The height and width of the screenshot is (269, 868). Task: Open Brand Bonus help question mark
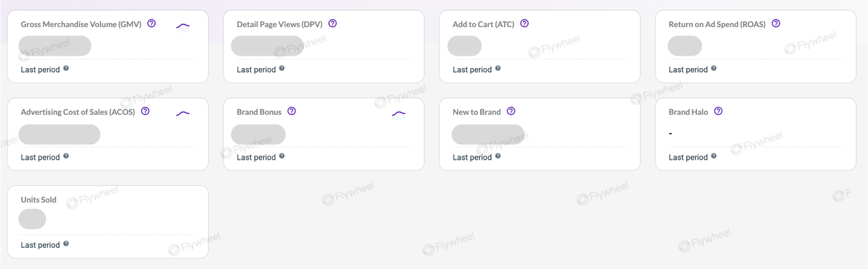(x=292, y=111)
